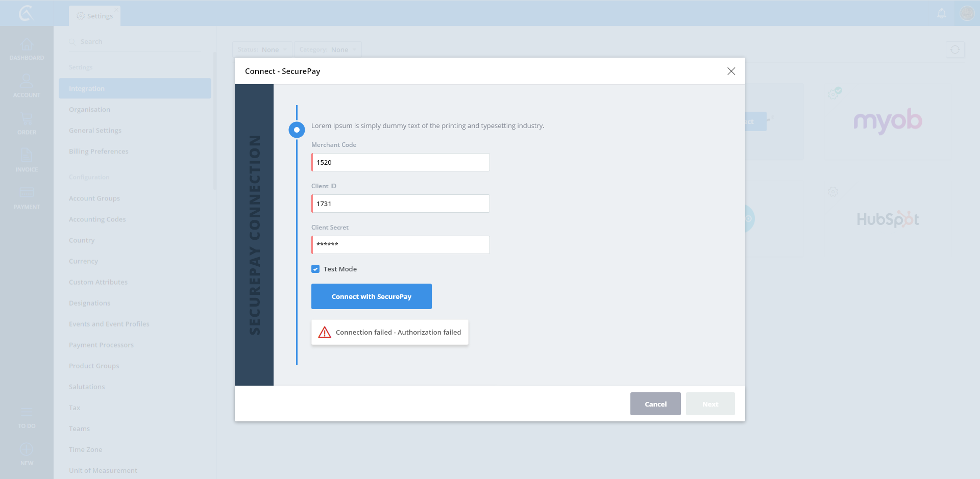This screenshot has width=980, height=479.
Task: Click Connect with SecurePay button
Action: coord(371,296)
